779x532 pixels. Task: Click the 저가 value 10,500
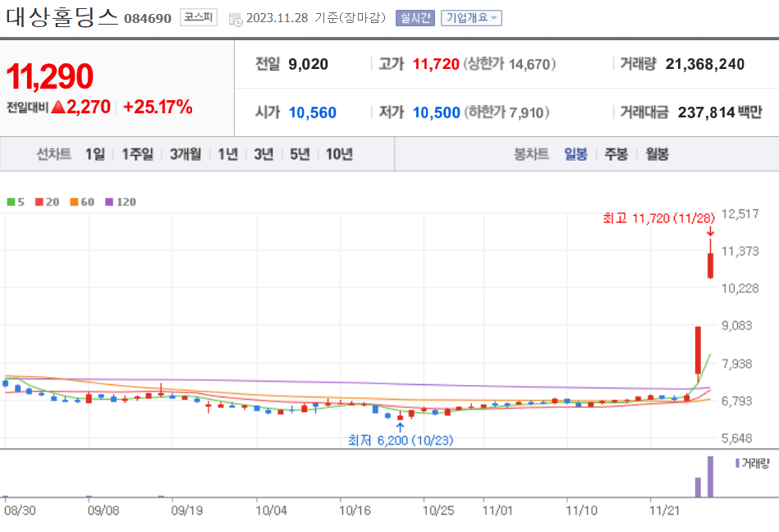tap(436, 112)
